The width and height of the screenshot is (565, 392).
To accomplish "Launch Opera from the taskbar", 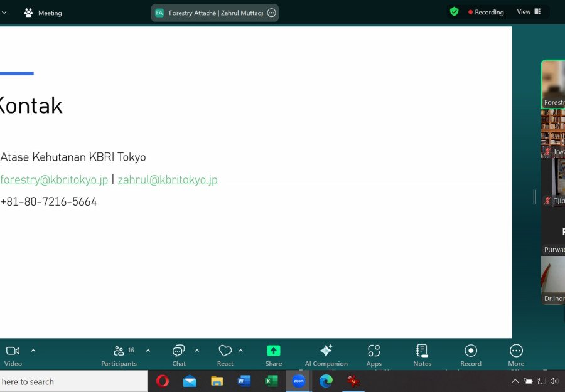I will pyautogui.click(x=163, y=381).
